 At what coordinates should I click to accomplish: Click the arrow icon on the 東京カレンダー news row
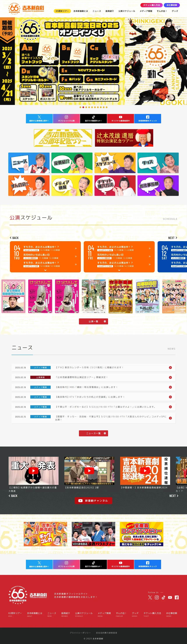(170, 368)
